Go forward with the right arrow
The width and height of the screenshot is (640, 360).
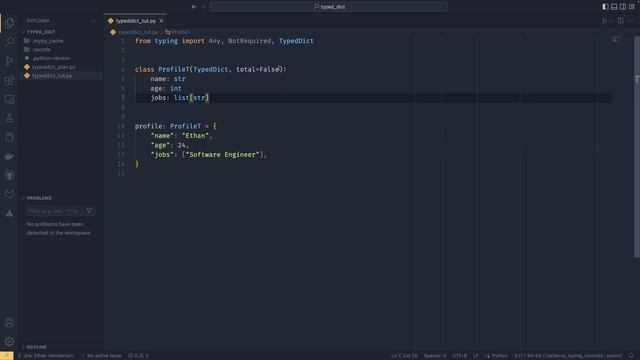204,7
